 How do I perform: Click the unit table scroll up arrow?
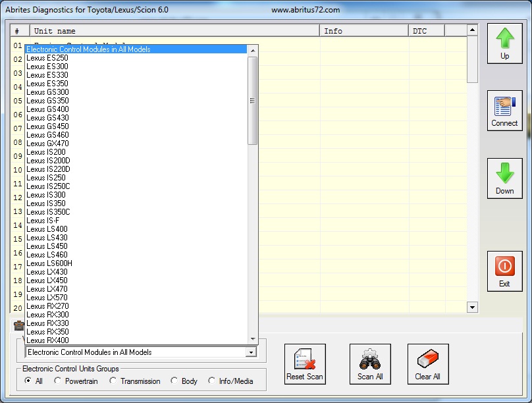472,30
